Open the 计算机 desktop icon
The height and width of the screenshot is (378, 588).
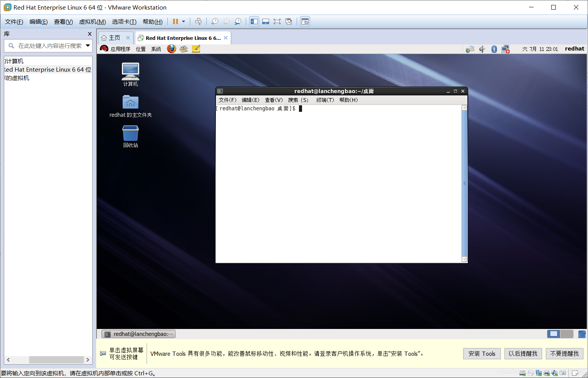tap(131, 75)
